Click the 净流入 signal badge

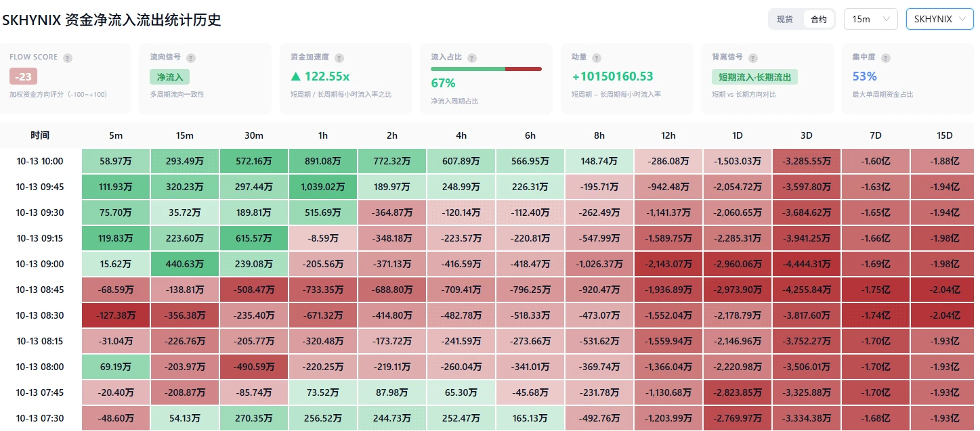pos(170,76)
